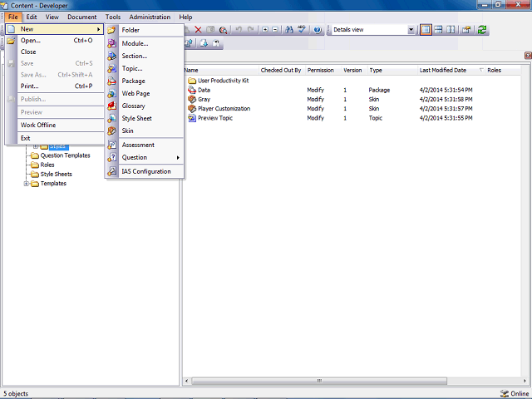Sort by the Checked Out By column header
This screenshot has width=532, height=399.
coord(283,70)
